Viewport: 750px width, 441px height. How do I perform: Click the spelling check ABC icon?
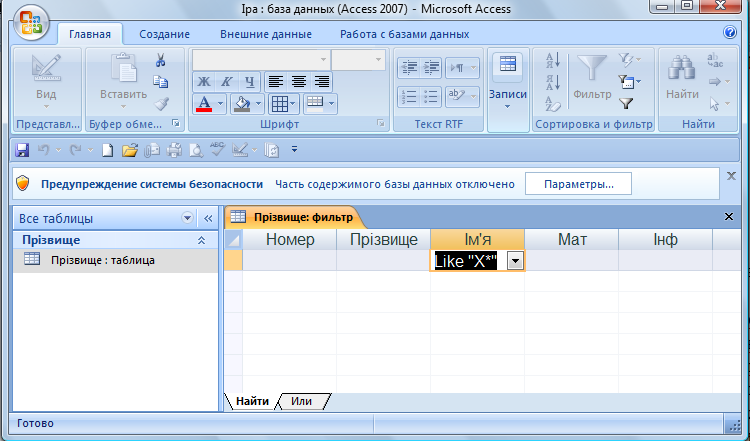pos(218,149)
